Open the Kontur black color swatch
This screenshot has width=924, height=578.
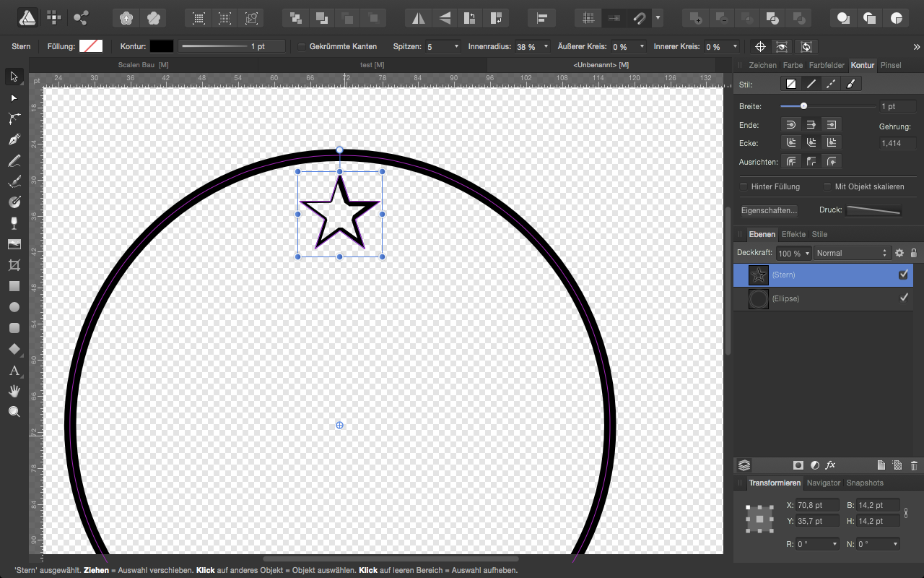(x=162, y=46)
